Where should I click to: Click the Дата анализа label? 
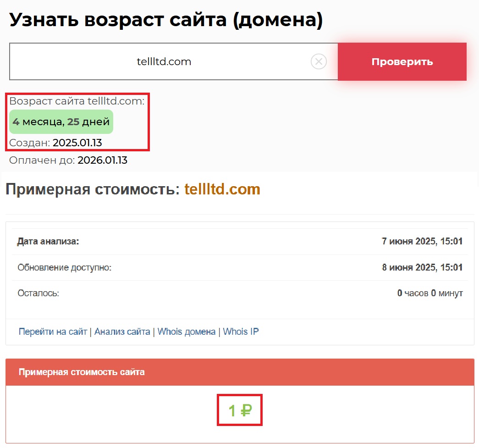[48, 242]
